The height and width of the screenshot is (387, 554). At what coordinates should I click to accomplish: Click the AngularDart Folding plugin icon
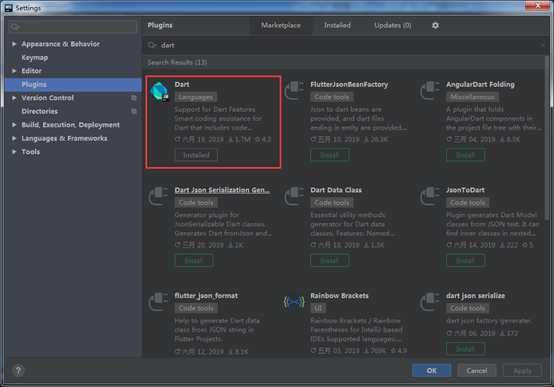click(x=430, y=91)
